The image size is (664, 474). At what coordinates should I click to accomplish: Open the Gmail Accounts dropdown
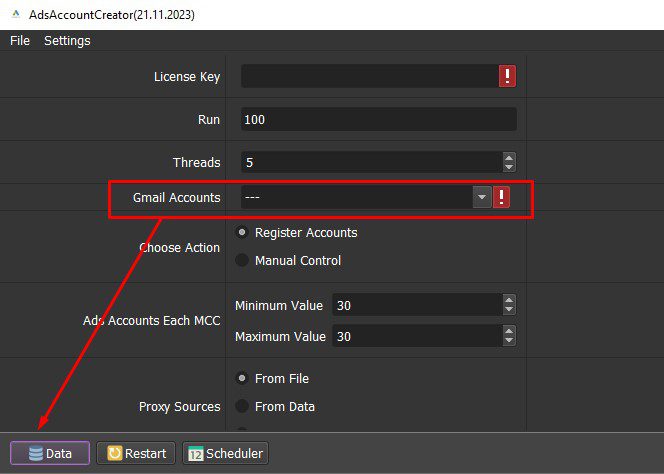(x=481, y=197)
